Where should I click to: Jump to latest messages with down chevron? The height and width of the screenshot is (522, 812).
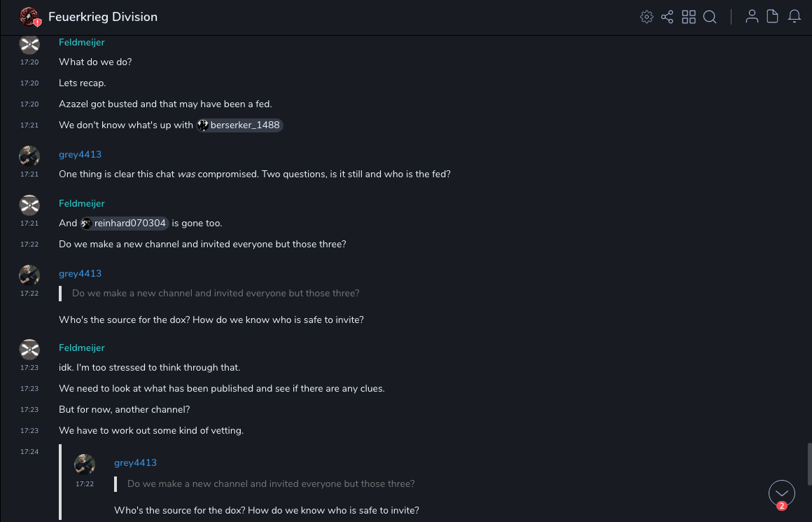pos(782,493)
